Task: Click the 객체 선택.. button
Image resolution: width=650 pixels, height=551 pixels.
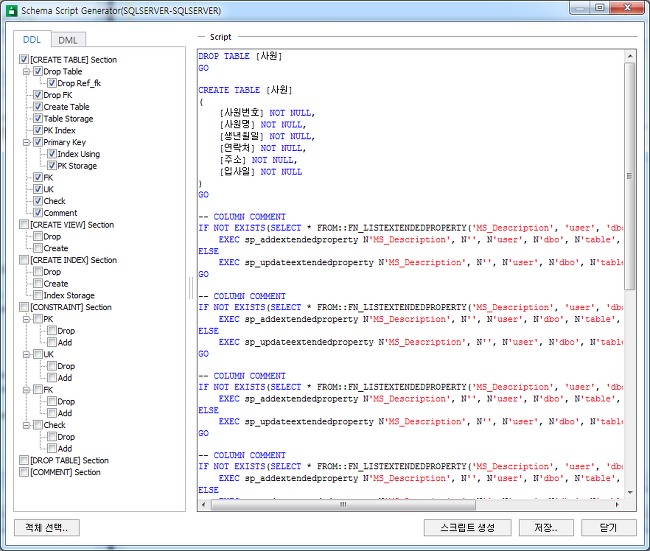Action: 47,528
